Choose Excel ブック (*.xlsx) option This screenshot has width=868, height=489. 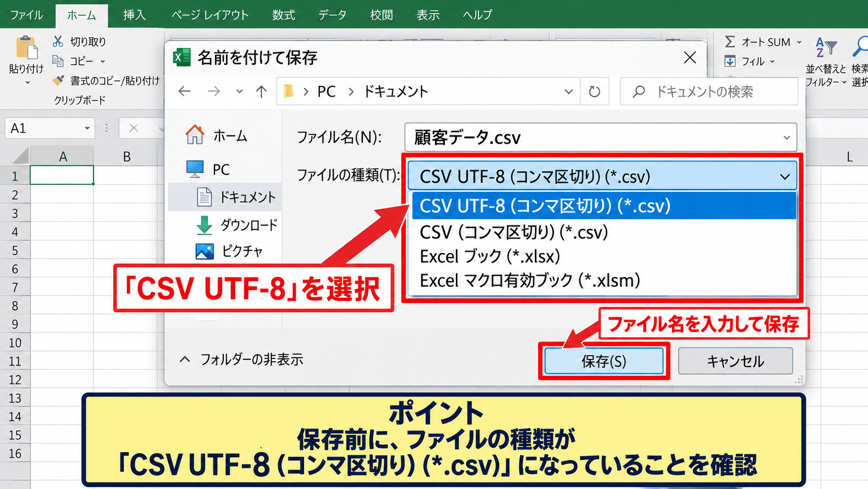tap(604, 256)
